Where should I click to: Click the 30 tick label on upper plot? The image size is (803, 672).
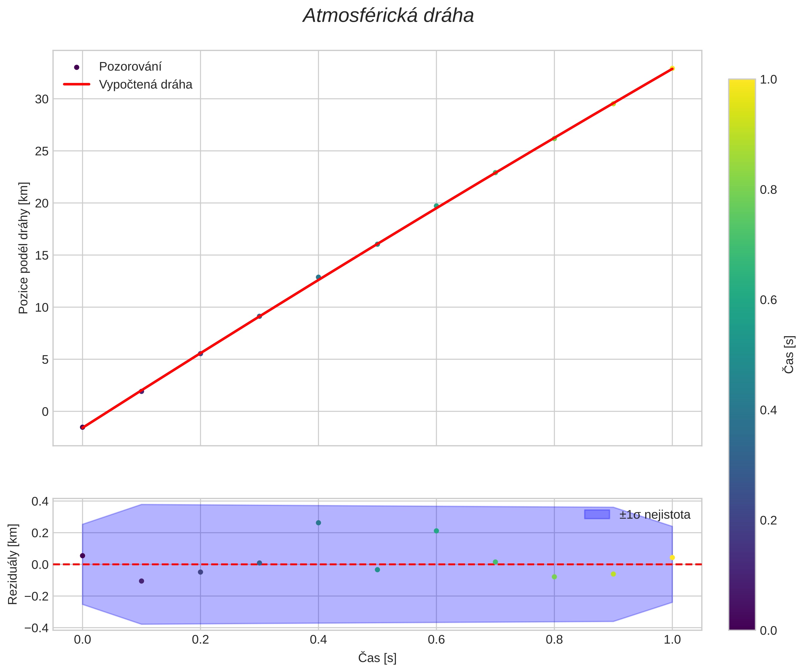point(42,99)
